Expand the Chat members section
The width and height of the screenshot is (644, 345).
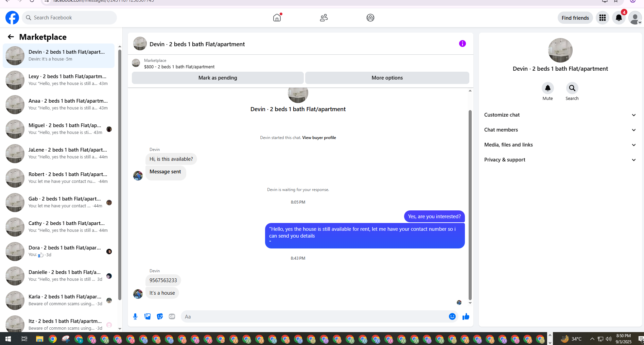560,130
